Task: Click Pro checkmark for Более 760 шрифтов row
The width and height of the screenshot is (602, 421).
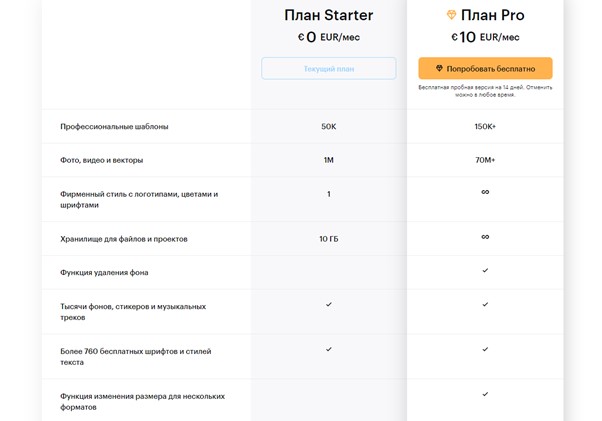Action: tap(485, 349)
